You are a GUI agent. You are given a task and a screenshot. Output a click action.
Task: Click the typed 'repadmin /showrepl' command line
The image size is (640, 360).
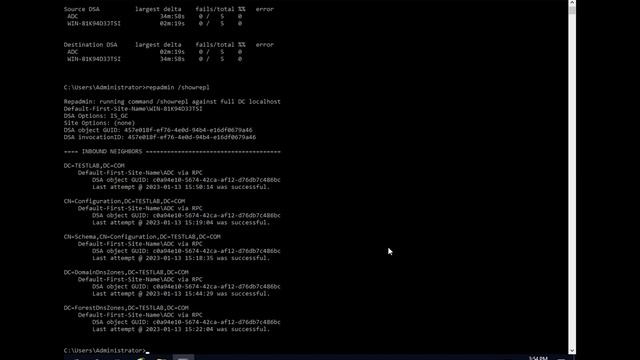tap(136, 87)
